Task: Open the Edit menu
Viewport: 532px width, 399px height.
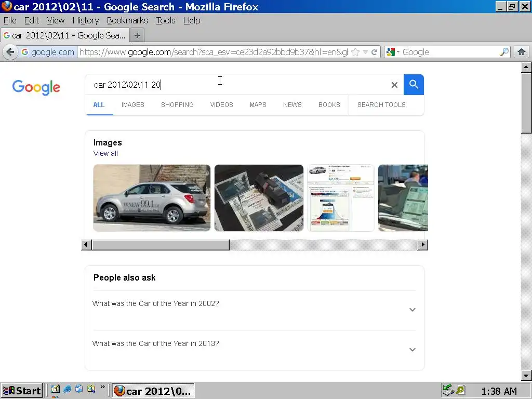Action: 32,21
